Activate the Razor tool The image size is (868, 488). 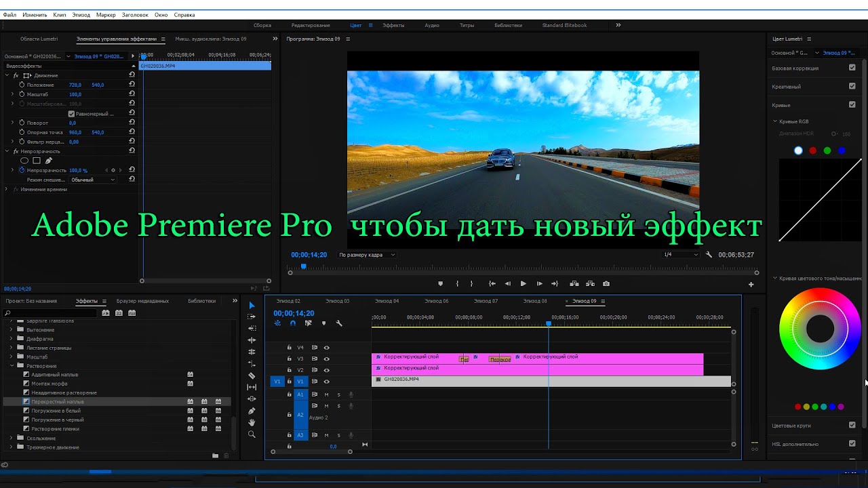tap(252, 375)
